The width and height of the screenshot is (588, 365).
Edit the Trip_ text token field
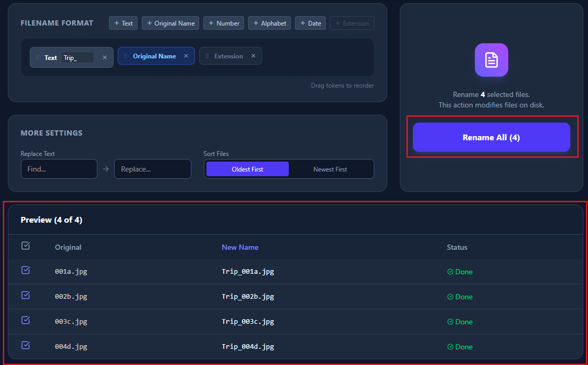click(78, 57)
